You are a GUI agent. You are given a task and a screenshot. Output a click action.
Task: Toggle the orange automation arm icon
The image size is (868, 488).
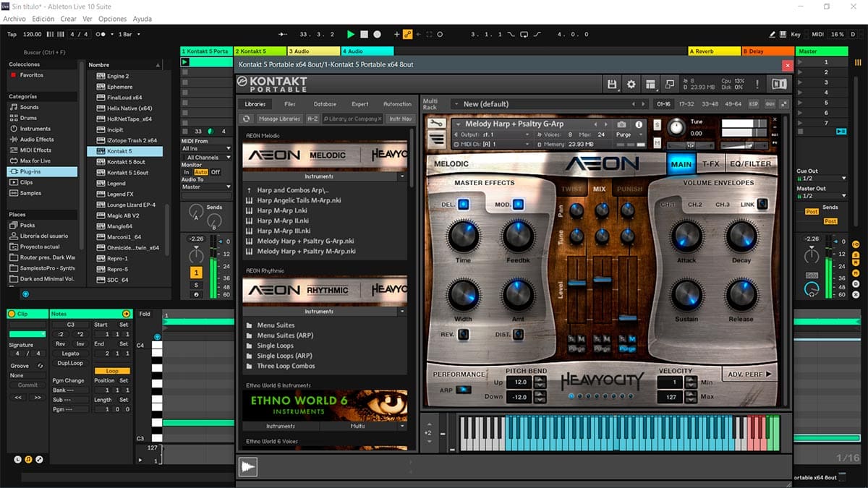tap(407, 34)
